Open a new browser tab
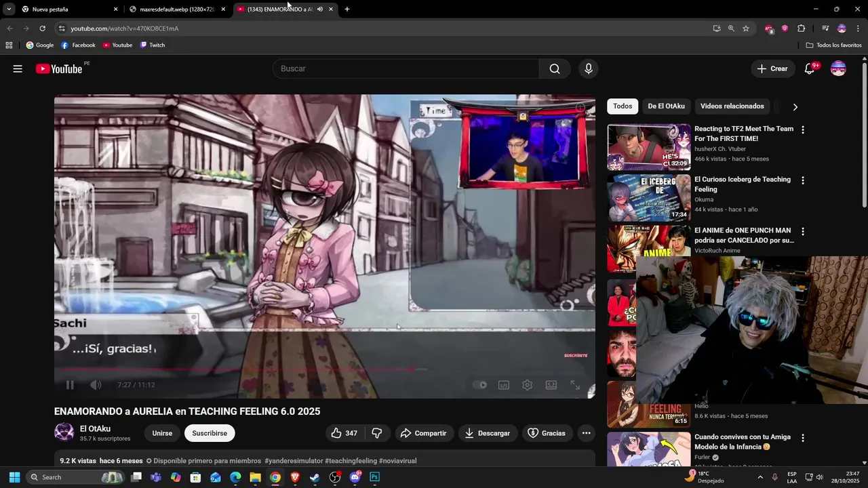This screenshot has height=488, width=868. coord(347,9)
